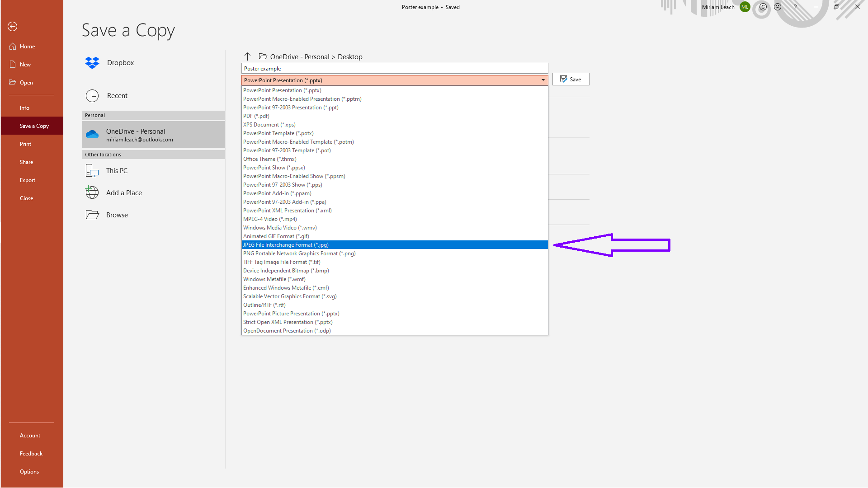This screenshot has width=868, height=488.
Task: Click the ML account avatar
Action: tap(745, 7)
